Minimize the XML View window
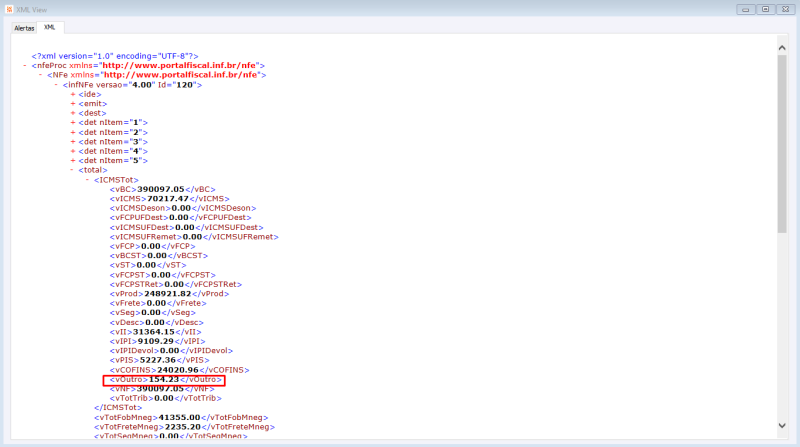Screen dimensions: 800x447 coord(745,9)
